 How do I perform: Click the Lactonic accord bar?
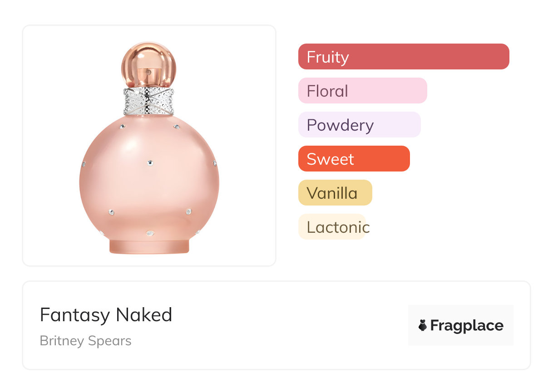pos(332,227)
